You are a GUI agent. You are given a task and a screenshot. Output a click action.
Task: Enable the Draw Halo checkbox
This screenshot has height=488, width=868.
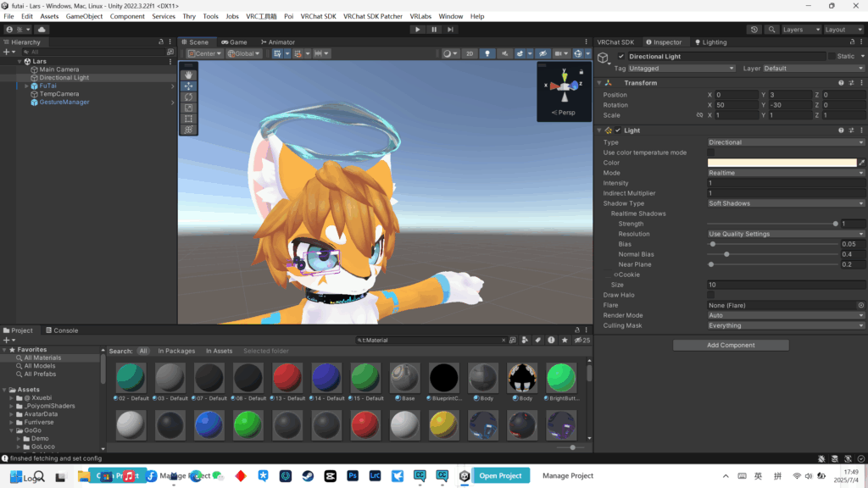[711, 295]
